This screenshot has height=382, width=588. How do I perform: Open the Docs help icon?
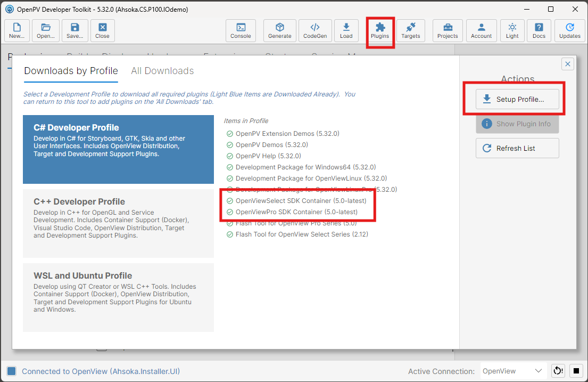pyautogui.click(x=539, y=30)
